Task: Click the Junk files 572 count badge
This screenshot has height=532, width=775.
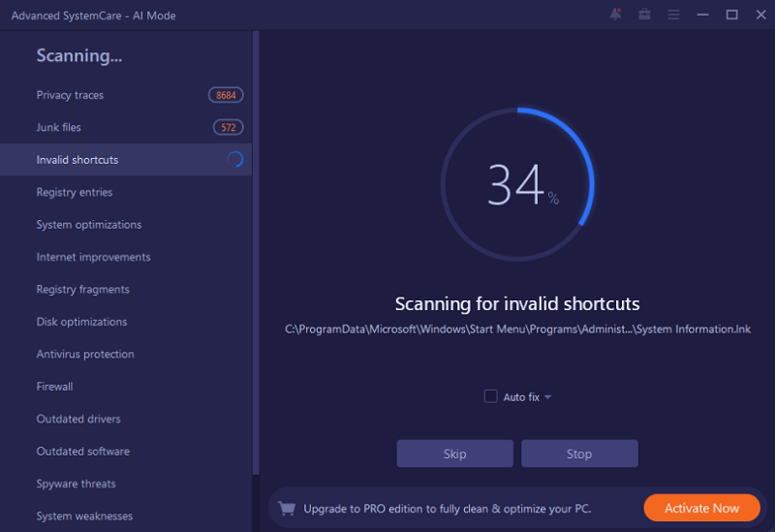Action: [229, 127]
